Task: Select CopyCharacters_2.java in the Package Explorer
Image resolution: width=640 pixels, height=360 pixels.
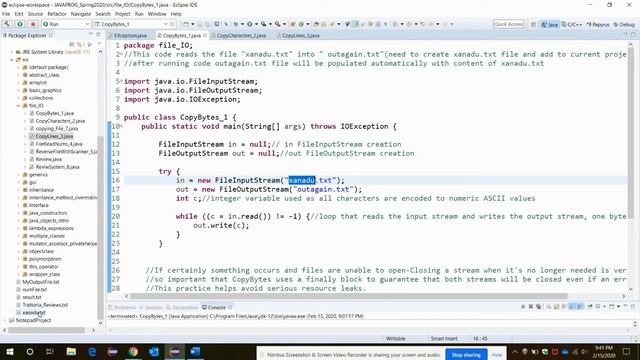Action: click(x=60, y=121)
